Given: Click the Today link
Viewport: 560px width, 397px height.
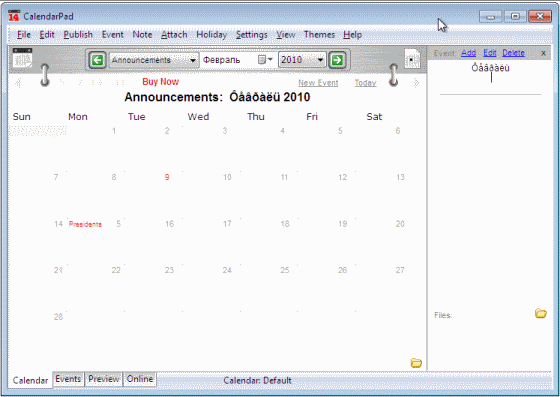Looking at the screenshot, I should (x=365, y=83).
